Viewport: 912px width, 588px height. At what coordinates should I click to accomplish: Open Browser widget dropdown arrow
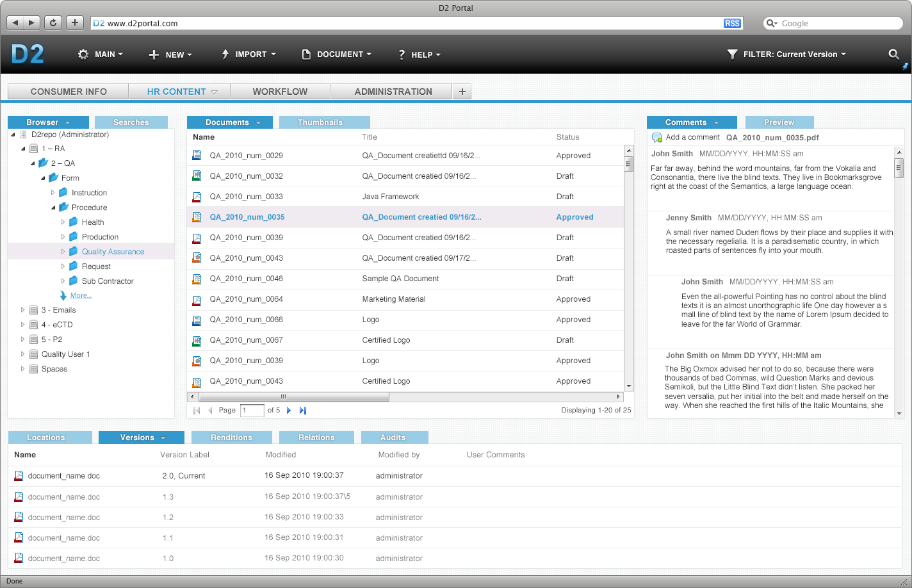[67, 123]
